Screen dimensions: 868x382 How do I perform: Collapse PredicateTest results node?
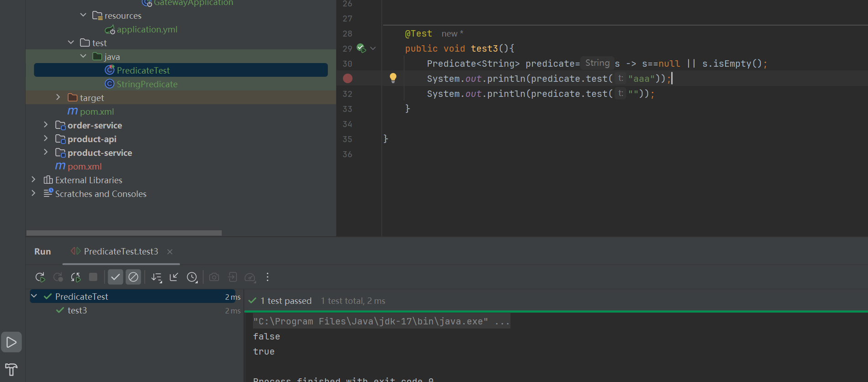tap(34, 296)
